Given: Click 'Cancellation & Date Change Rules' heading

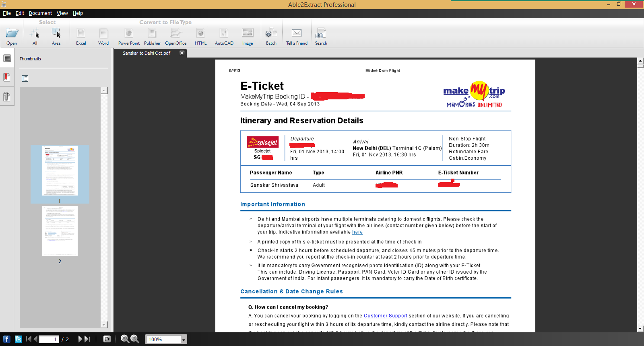Looking at the screenshot, I should point(291,292).
